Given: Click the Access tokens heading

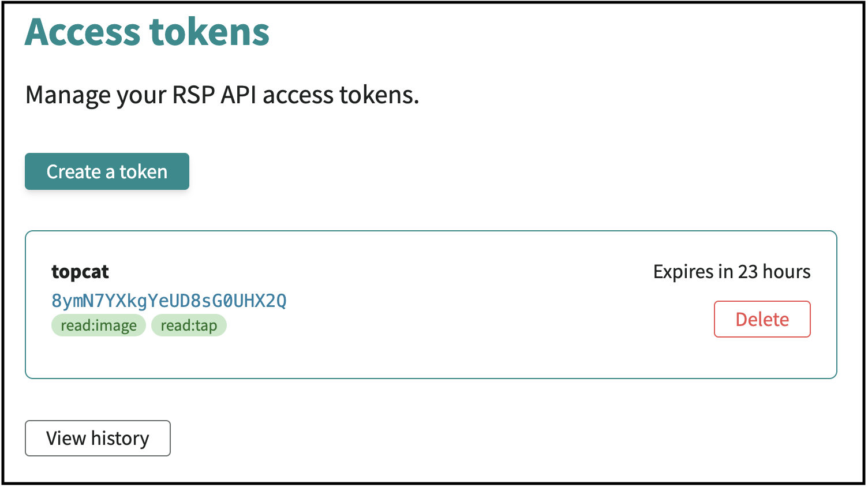Looking at the screenshot, I should (147, 32).
